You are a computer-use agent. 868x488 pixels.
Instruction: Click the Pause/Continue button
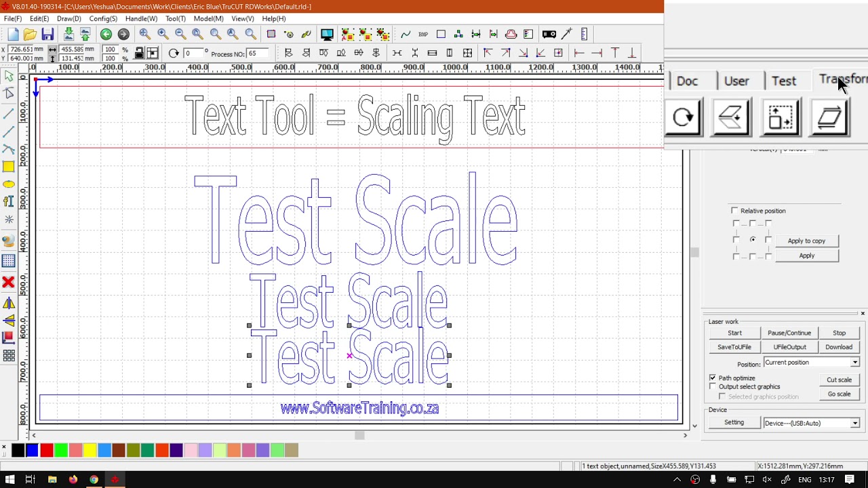tap(789, 333)
